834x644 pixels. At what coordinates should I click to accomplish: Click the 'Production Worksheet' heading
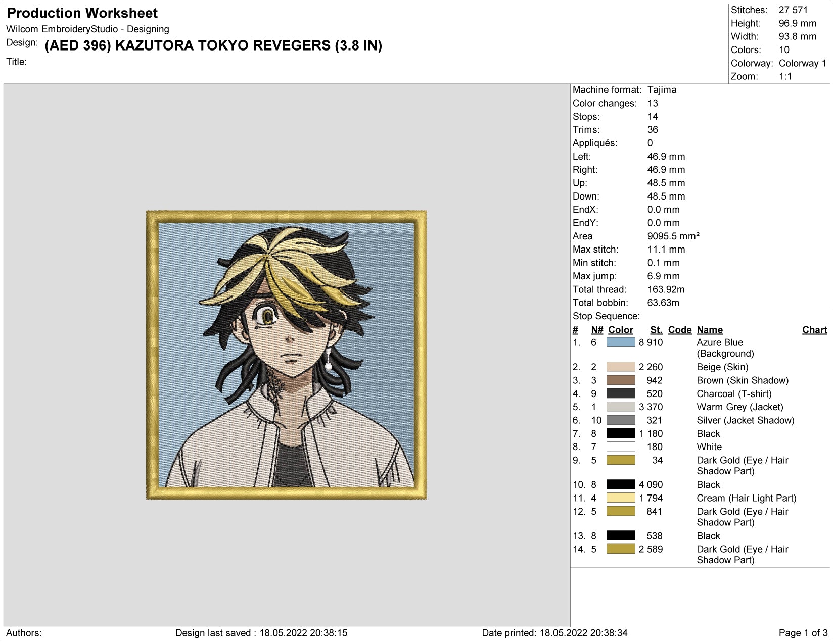82,13
